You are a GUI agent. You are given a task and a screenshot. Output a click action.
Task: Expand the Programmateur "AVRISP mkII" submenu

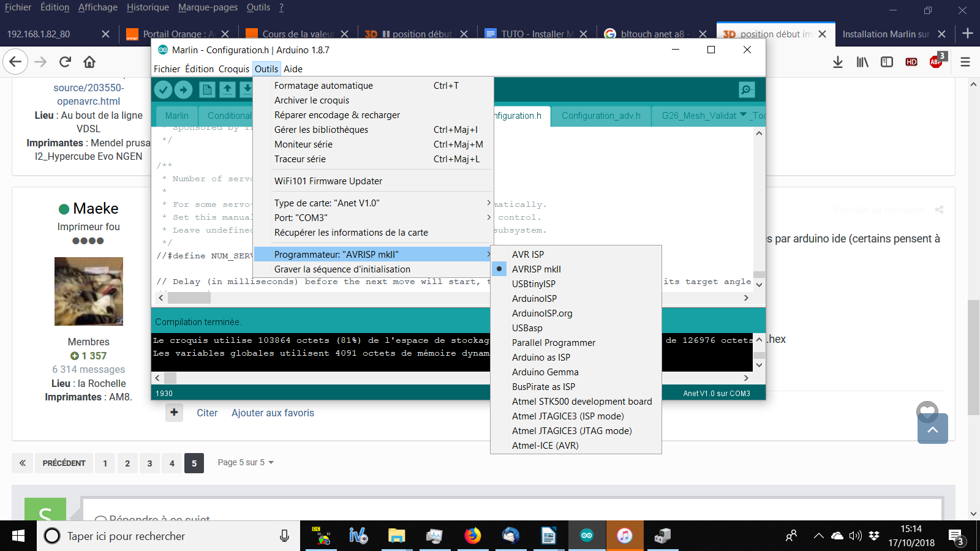point(374,255)
